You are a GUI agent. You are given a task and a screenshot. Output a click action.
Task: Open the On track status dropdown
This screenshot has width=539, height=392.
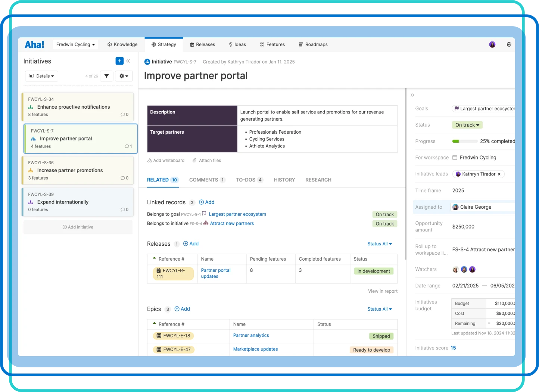(x=467, y=125)
